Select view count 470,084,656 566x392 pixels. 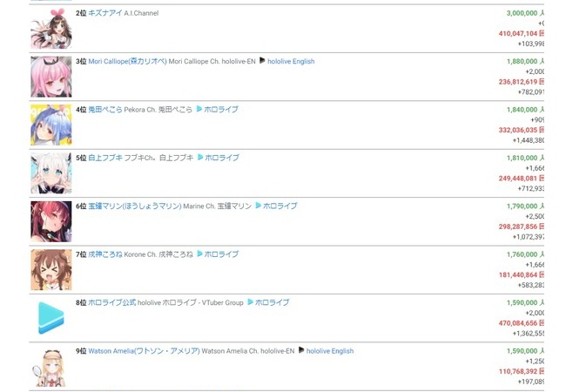click(x=518, y=323)
